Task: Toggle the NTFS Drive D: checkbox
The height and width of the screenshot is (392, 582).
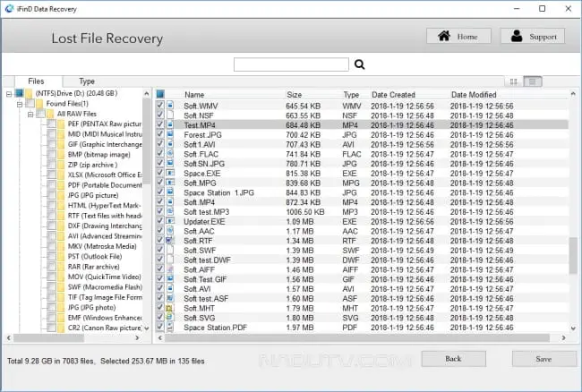Action: [20, 93]
